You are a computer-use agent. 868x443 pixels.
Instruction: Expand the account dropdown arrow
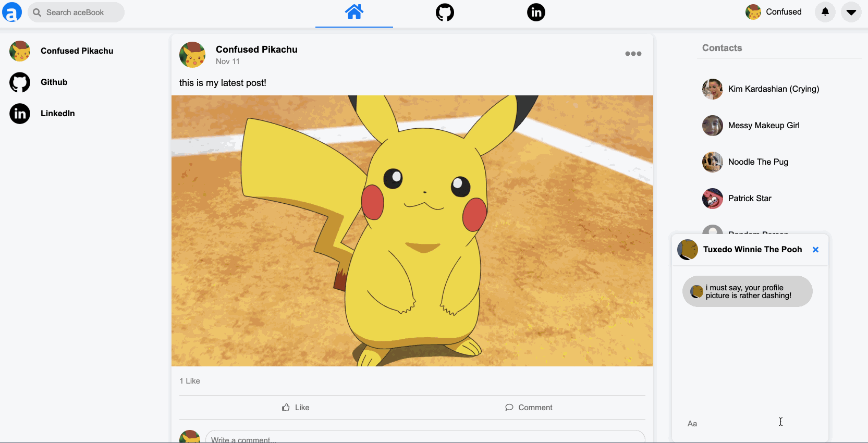pos(851,12)
